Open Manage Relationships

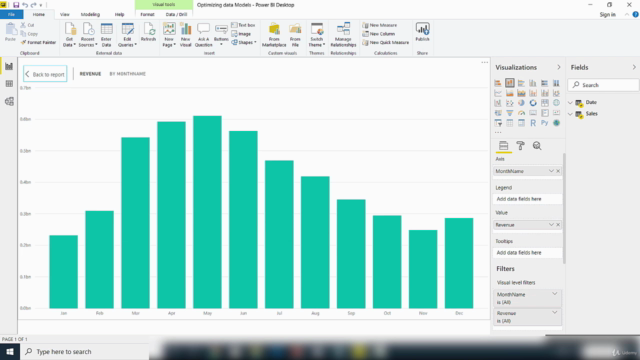click(343, 34)
